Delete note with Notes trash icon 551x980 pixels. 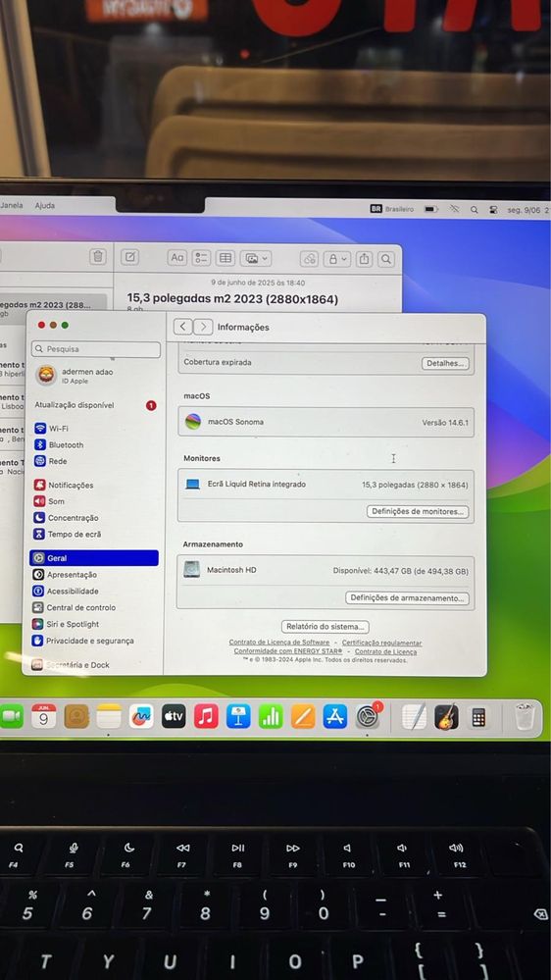(97, 257)
